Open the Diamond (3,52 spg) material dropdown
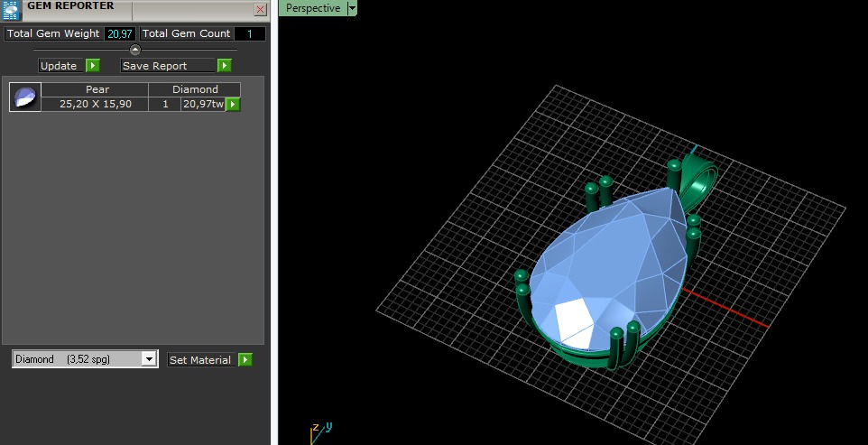Viewport: 868px width, 445px height. pos(85,358)
